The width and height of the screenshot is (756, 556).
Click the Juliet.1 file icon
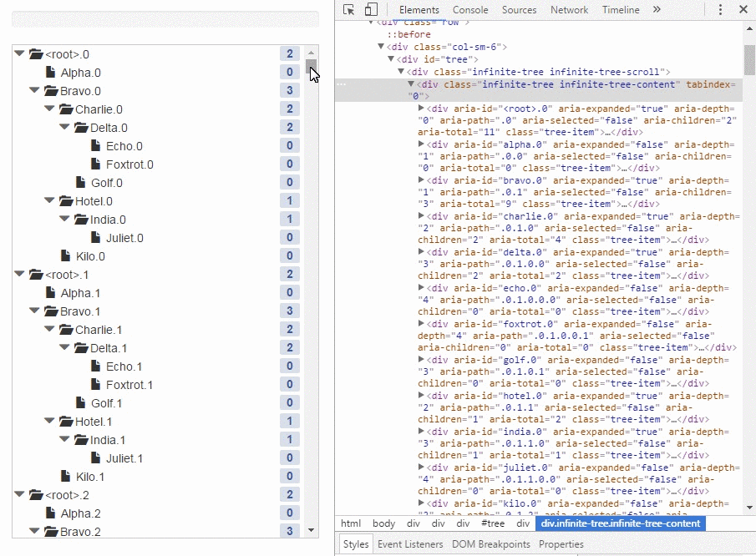[96, 458]
